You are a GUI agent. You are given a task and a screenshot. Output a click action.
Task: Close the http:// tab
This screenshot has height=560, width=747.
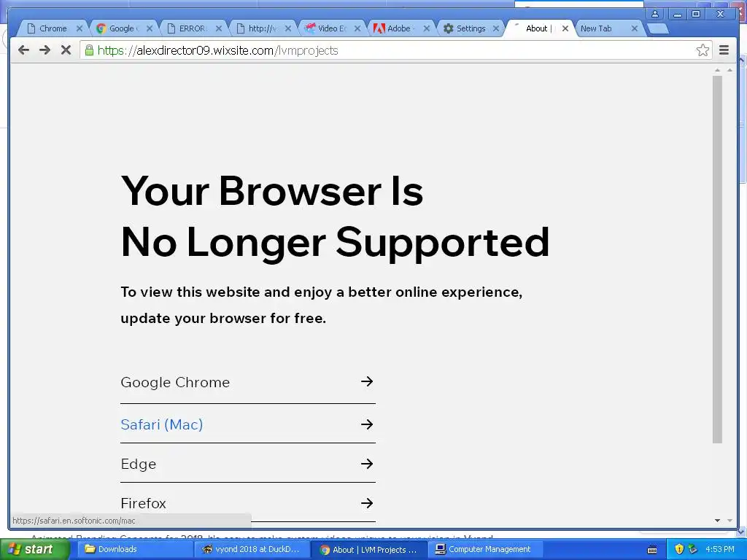288,28
